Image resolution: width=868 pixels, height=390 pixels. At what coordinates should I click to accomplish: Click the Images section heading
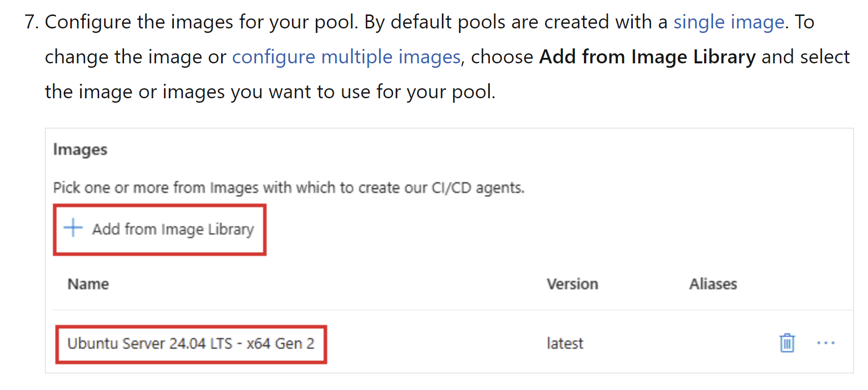point(80,150)
